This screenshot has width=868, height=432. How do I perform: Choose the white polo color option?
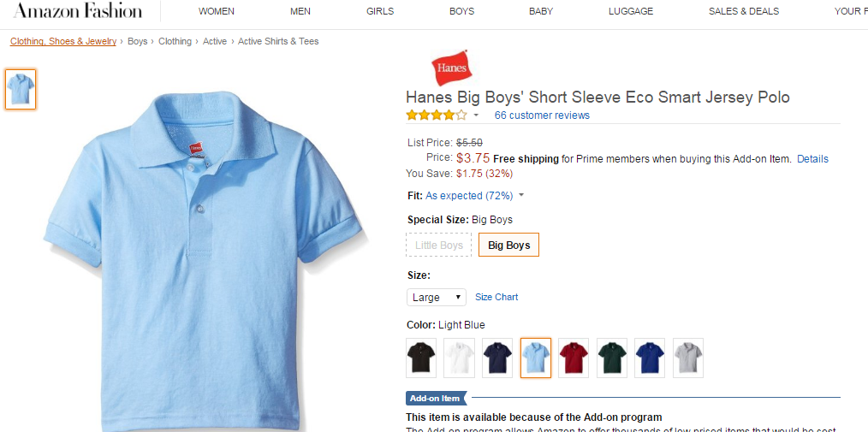[x=459, y=358]
